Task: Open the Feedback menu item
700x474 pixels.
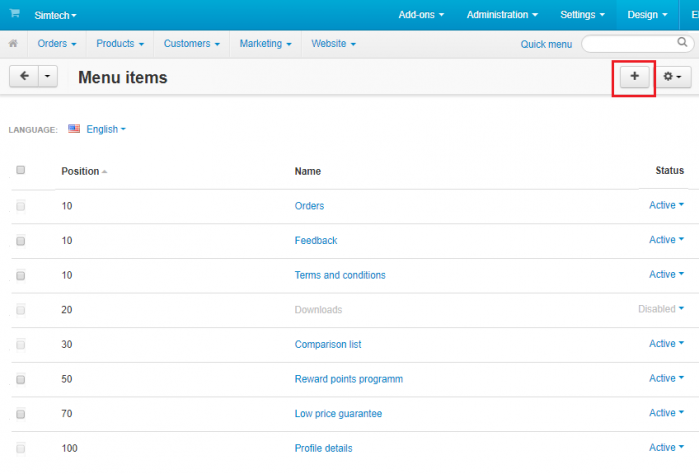Action: tap(316, 241)
